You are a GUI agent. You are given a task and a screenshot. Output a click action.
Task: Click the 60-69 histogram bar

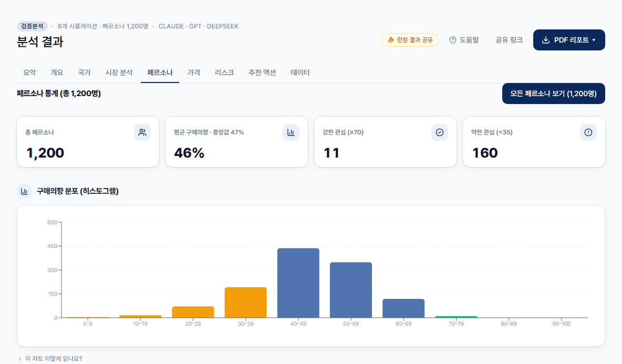click(403, 308)
